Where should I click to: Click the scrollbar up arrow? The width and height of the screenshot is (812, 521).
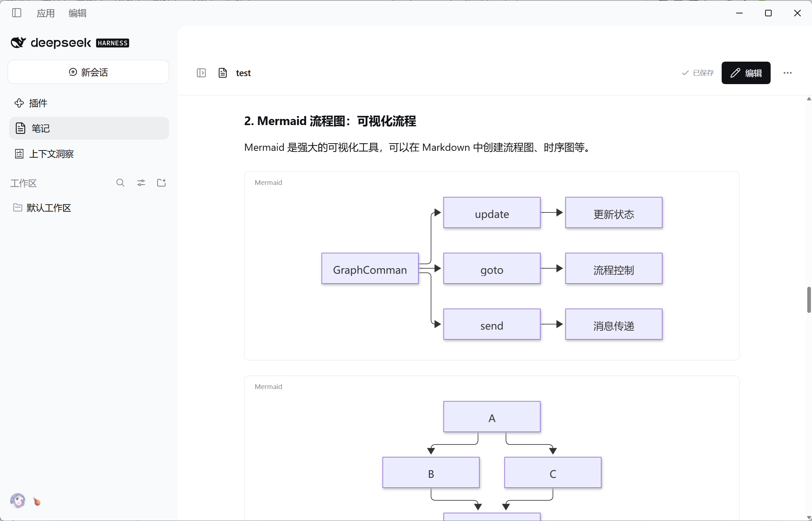point(809,99)
